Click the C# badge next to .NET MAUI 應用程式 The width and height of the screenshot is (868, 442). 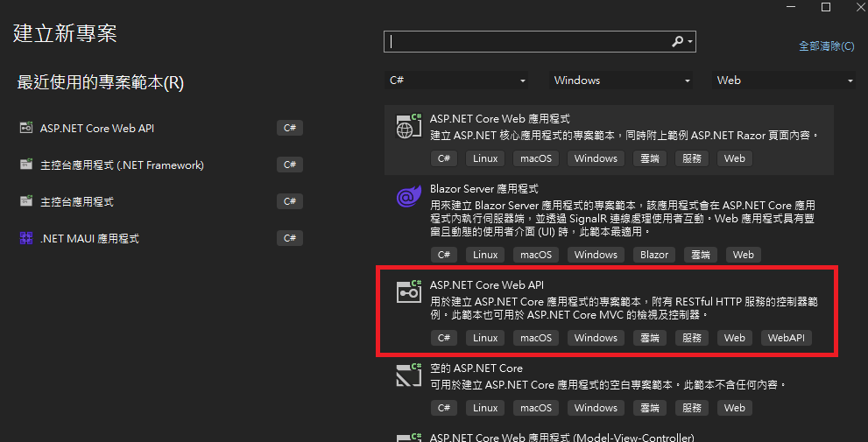coord(290,238)
